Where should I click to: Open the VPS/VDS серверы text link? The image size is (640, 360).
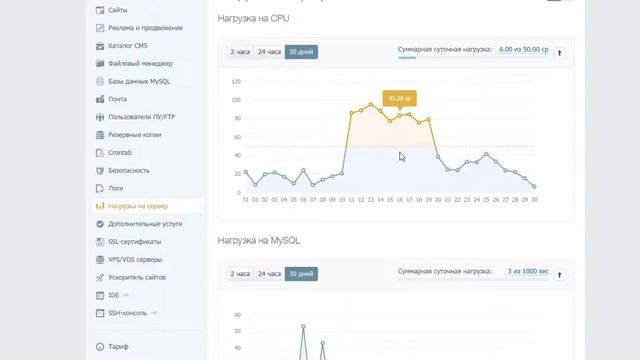[x=135, y=260]
